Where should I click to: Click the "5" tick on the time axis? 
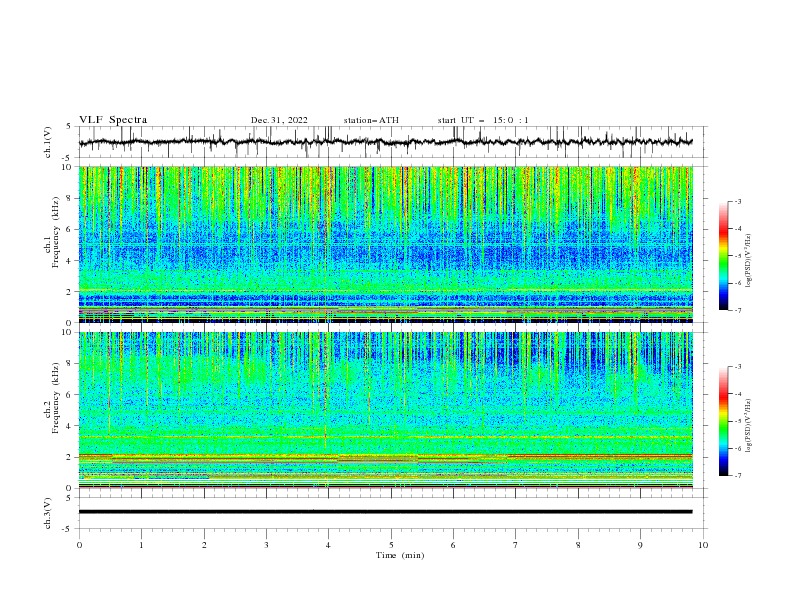tap(391, 545)
